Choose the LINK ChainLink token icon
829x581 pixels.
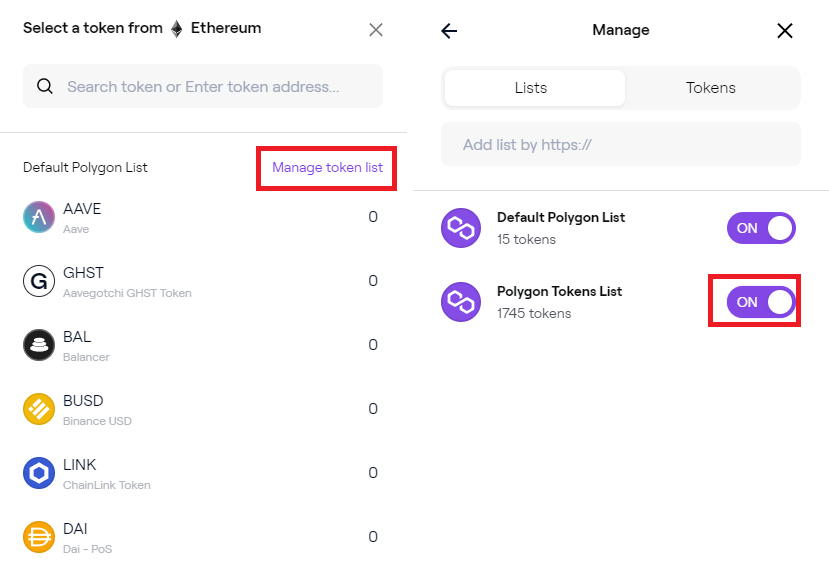(x=39, y=473)
